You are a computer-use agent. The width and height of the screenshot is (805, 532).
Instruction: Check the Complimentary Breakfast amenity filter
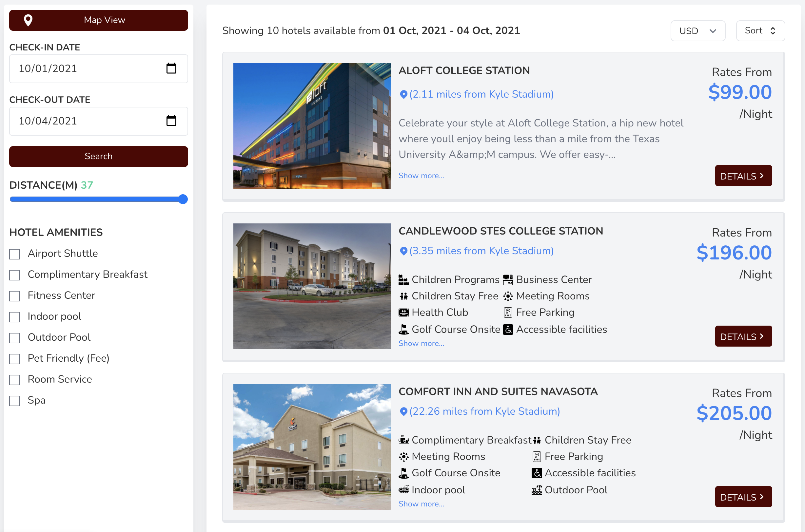point(14,275)
